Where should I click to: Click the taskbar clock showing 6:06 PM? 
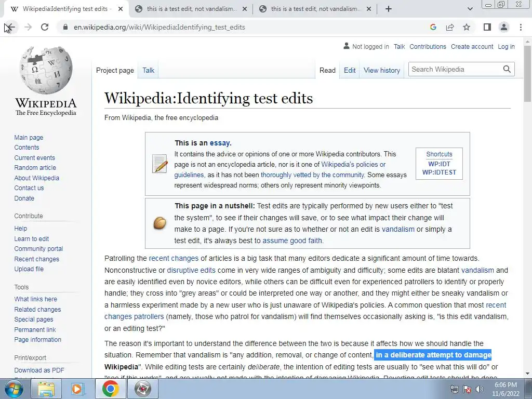[506, 389]
